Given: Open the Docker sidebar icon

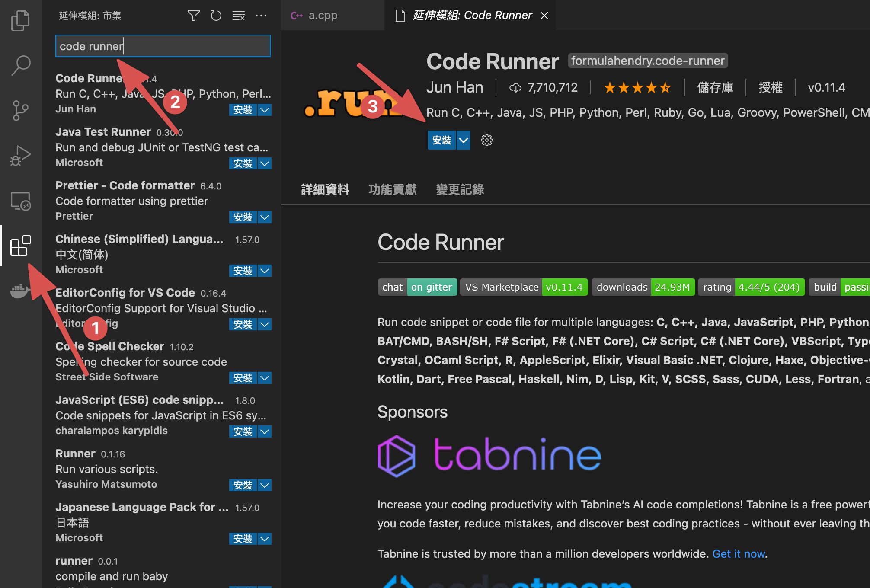Looking at the screenshot, I should tap(20, 291).
